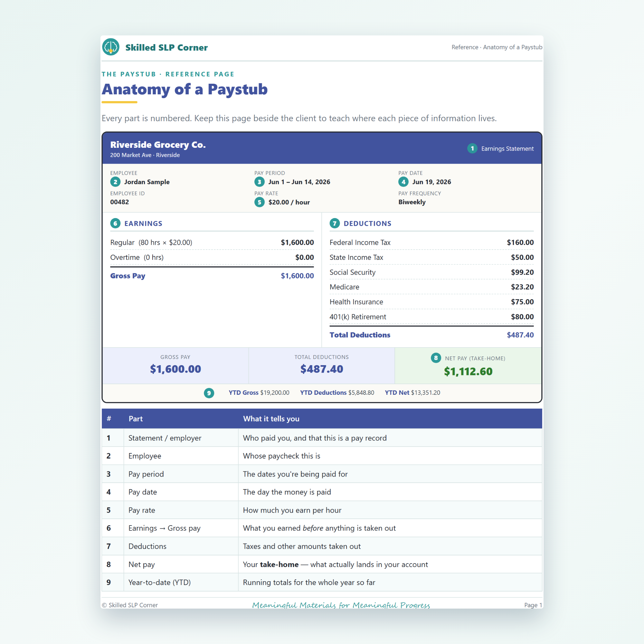Screen dimensions: 644x644
Task: Click the '200 Market Ave · Riverside' address
Action: [x=145, y=155]
